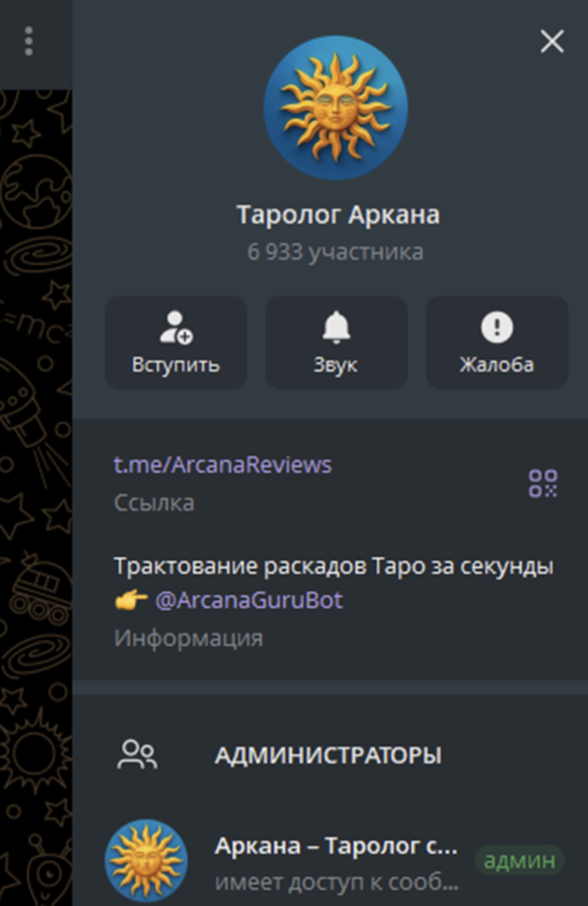This screenshot has width=588, height=906.
Task: Click the Трактование раскладов Таро description text
Action: [x=333, y=566]
